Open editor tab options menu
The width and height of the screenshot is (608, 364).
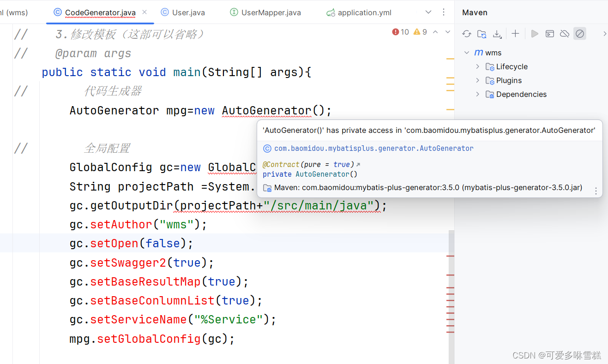click(x=444, y=12)
